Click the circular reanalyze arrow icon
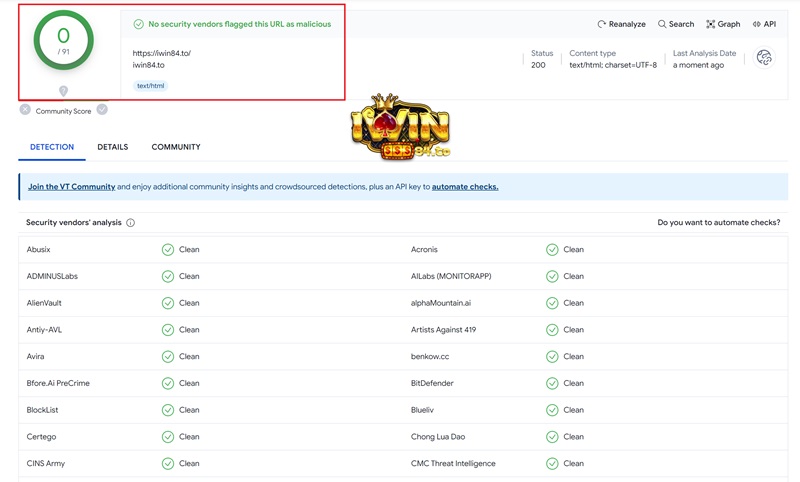Screen dimensions: 800x482 point(602,24)
